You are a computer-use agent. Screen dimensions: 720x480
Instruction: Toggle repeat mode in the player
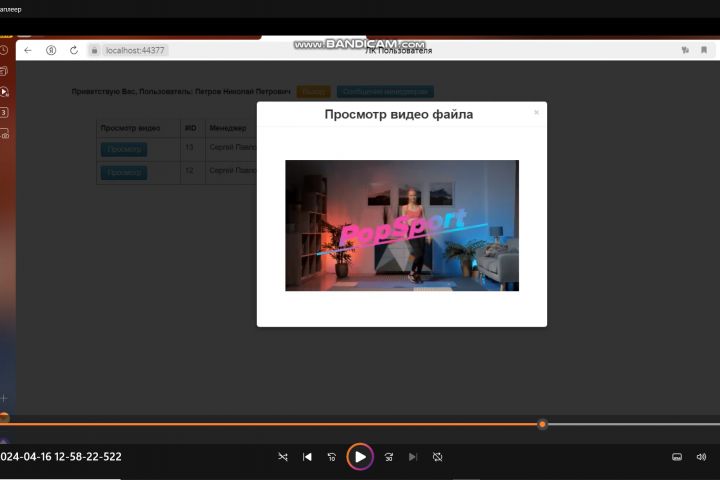[x=438, y=457]
